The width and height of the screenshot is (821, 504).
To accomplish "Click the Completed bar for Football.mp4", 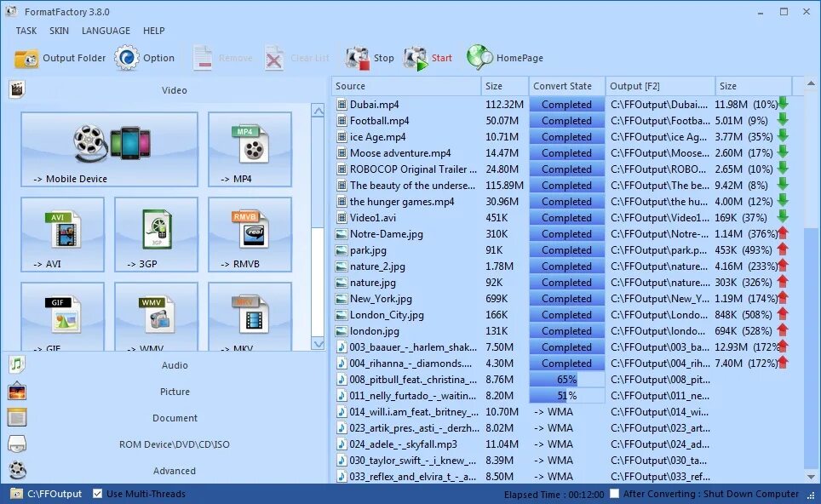I will coord(567,121).
